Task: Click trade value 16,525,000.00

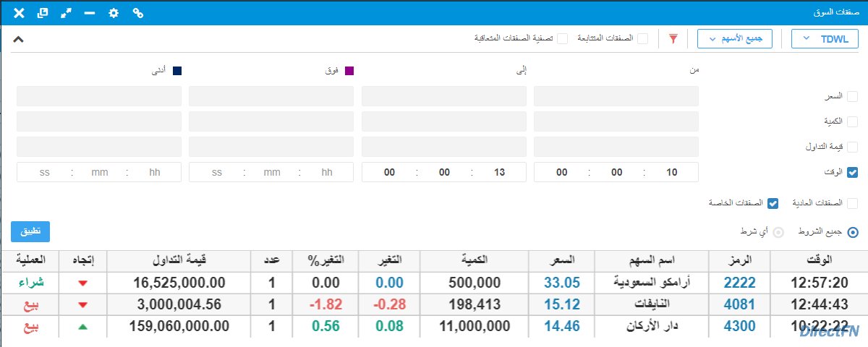Action: tap(180, 283)
